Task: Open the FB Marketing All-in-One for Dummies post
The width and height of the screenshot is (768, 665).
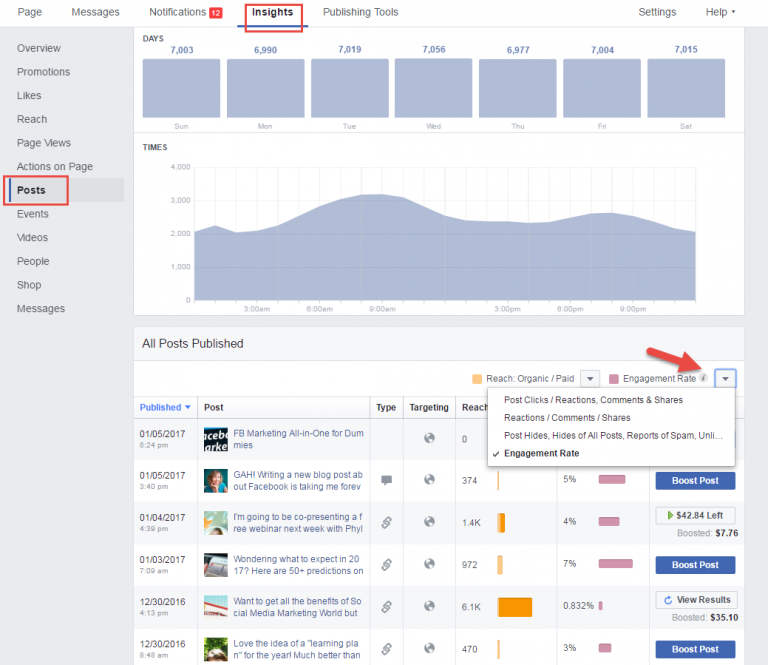Action: coord(298,439)
